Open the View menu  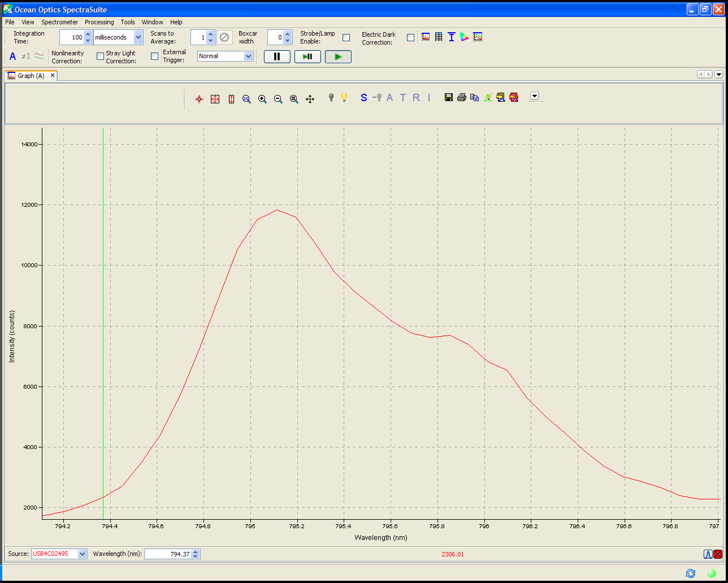click(28, 22)
